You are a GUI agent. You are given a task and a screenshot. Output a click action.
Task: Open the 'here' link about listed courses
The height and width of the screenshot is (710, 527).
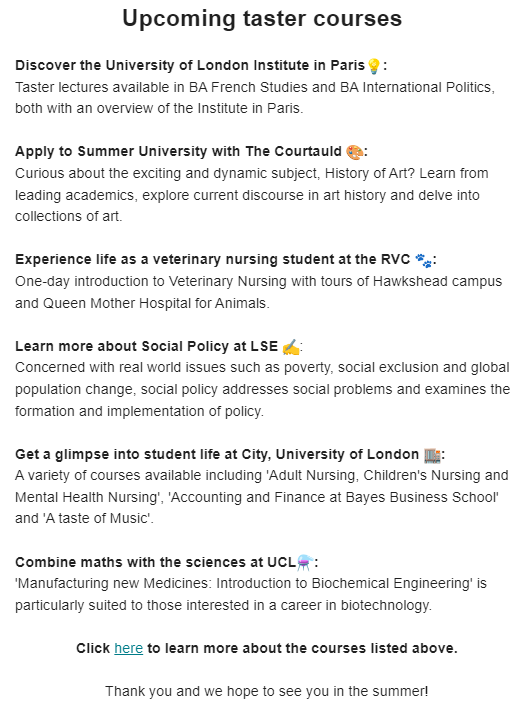[129, 648]
